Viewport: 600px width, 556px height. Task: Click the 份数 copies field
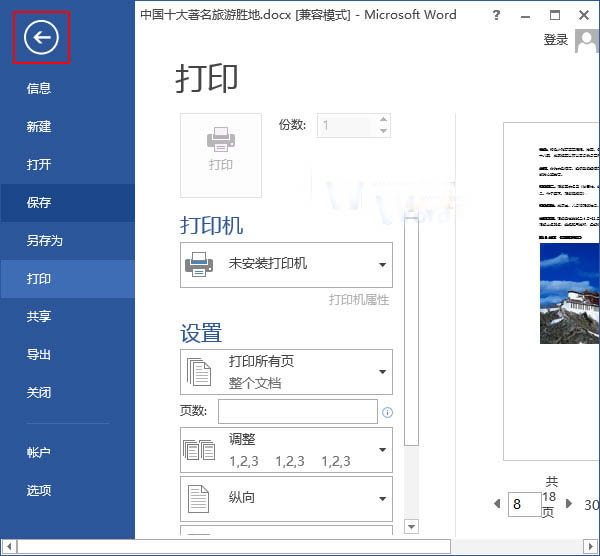pos(348,125)
